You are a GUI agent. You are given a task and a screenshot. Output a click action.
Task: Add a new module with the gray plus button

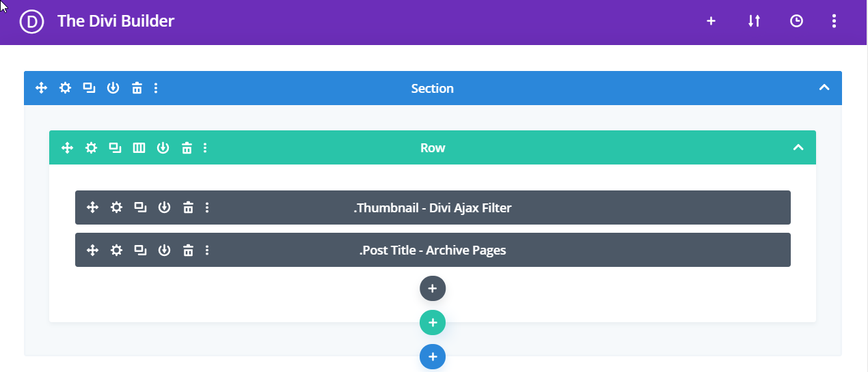[432, 289]
